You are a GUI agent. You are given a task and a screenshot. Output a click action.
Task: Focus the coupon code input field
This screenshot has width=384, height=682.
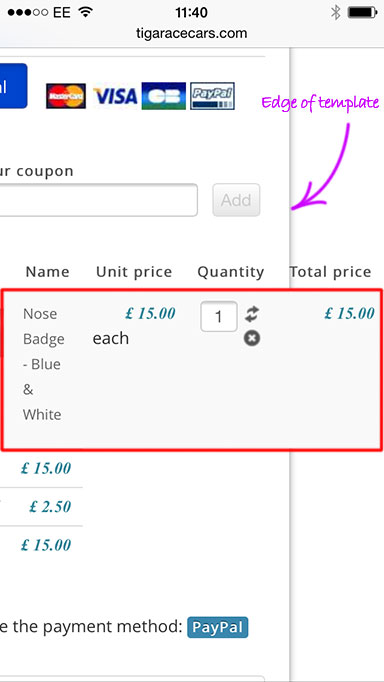coord(99,200)
